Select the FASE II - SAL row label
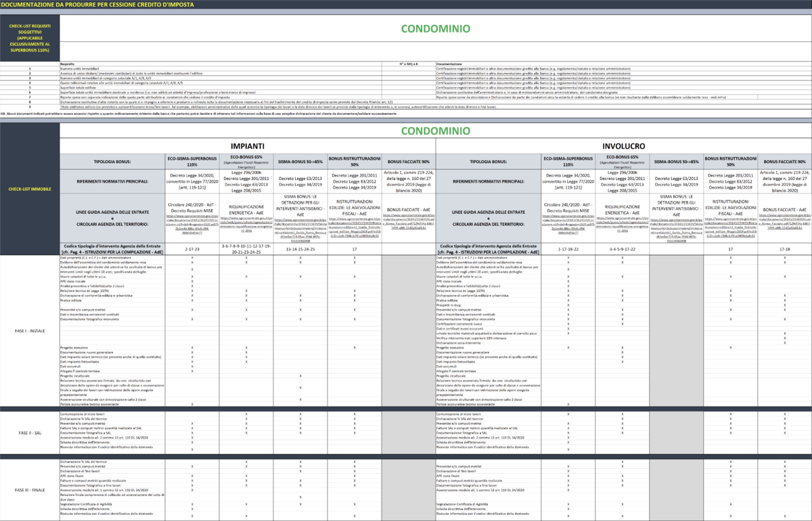Screen dimensions: 812x521 point(29,432)
